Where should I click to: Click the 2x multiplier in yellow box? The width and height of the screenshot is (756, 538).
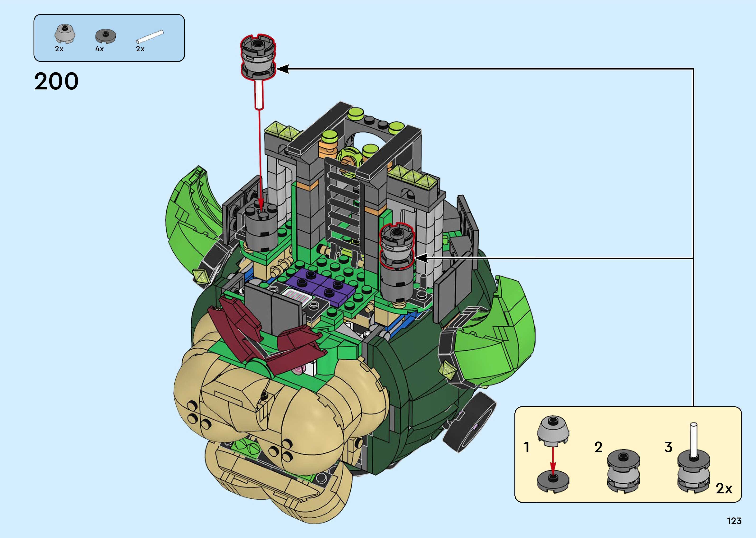[x=724, y=488]
